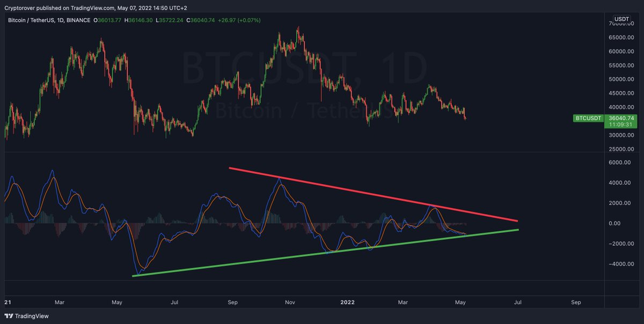Click the close value C36040.74
Image resolution: width=644 pixels, height=324 pixels.
[x=201, y=20]
